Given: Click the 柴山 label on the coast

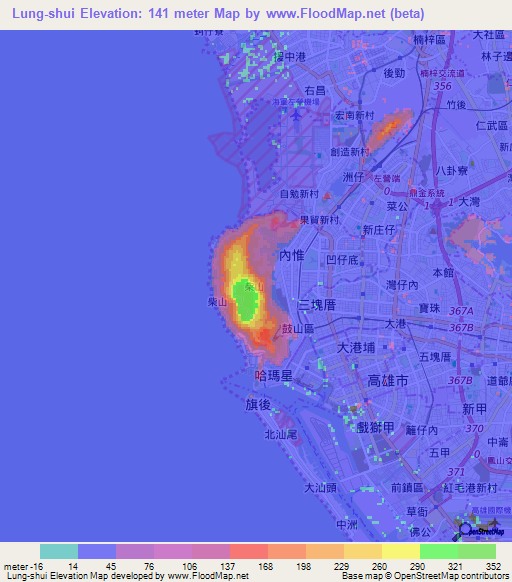Looking at the screenshot, I should tap(218, 302).
